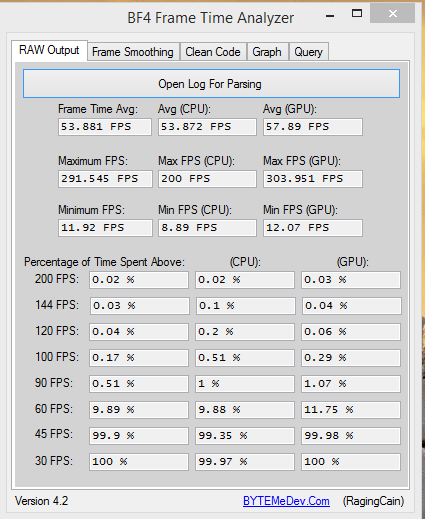Switch to the RAW Output tab
This screenshot has height=519, width=425.
49,50
